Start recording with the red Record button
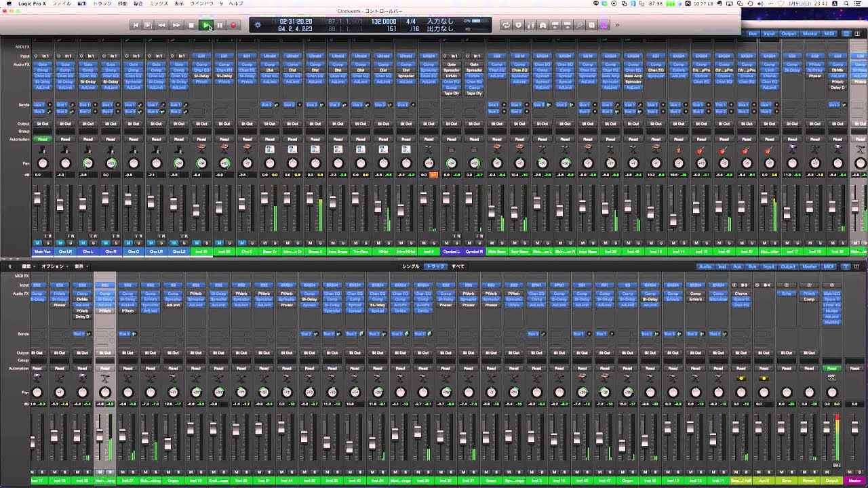 pos(233,25)
